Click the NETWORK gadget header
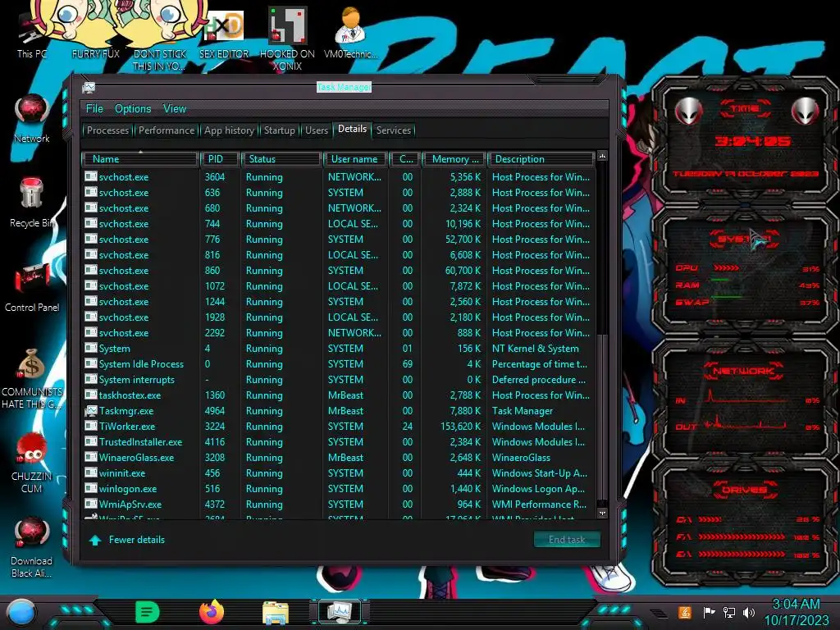Image resolution: width=840 pixels, height=630 pixels. tap(745, 371)
